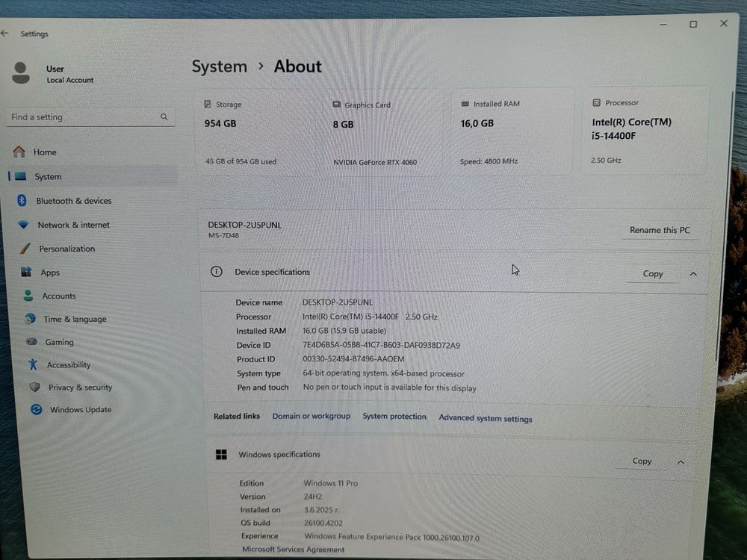Maximize the Settings window
Screen dimensions: 747x560
[693, 24]
